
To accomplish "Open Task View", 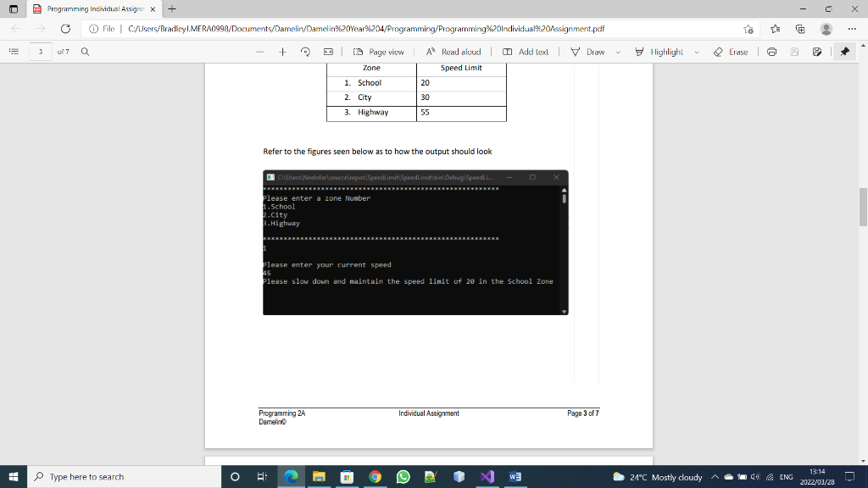I will [x=263, y=476].
